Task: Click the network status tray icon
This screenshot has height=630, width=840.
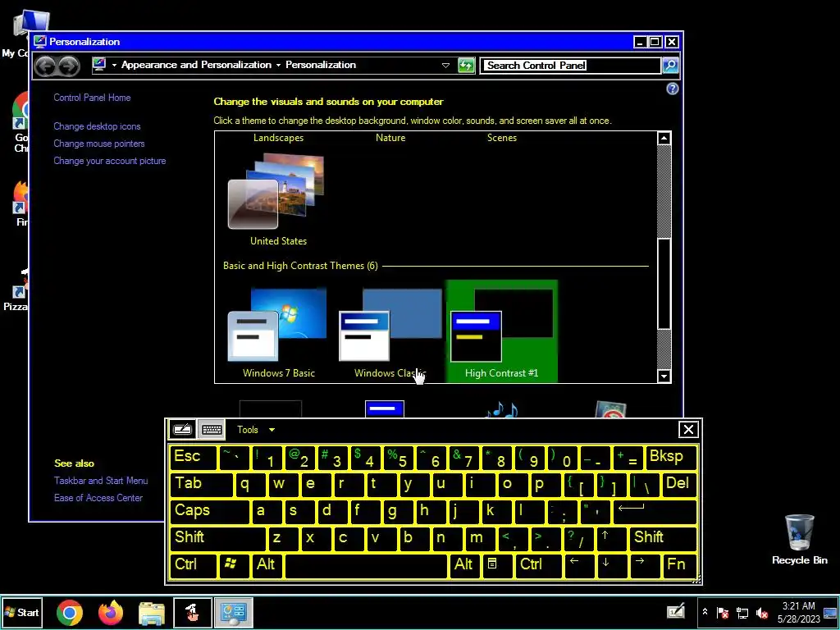Action: click(742, 612)
